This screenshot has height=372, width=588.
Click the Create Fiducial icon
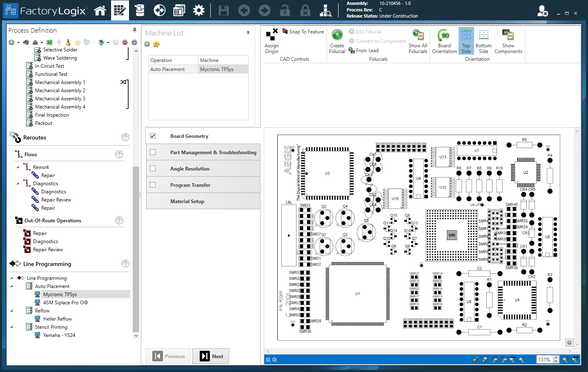[x=337, y=41]
